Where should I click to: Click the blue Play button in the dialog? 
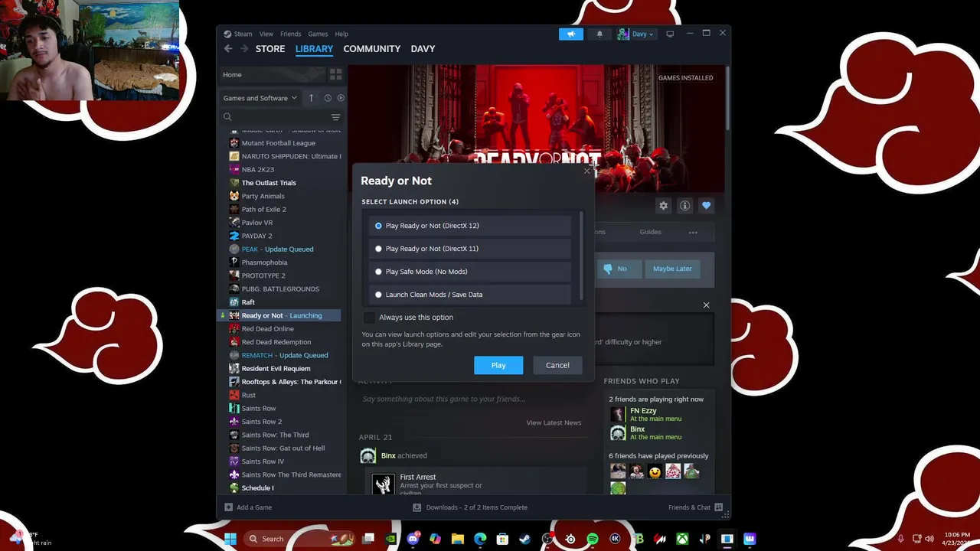(x=498, y=365)
